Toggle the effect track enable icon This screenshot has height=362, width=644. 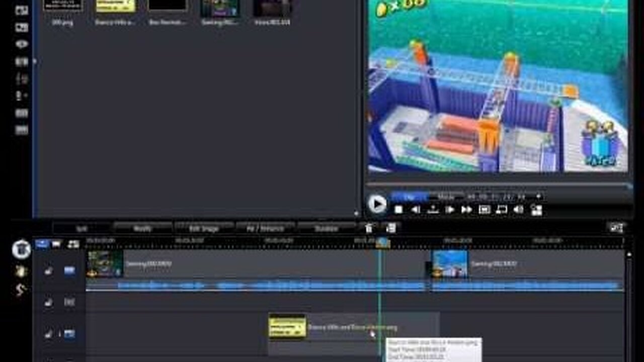(x=69, y=302)
